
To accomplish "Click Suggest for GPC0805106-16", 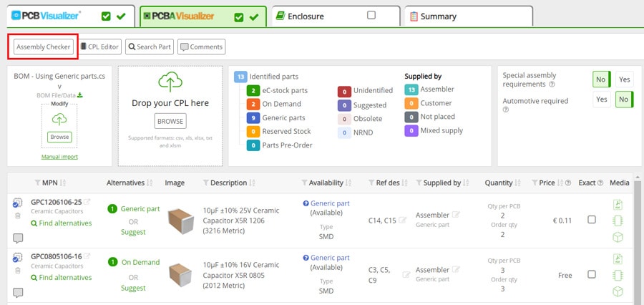I will [x=133, y=288].
